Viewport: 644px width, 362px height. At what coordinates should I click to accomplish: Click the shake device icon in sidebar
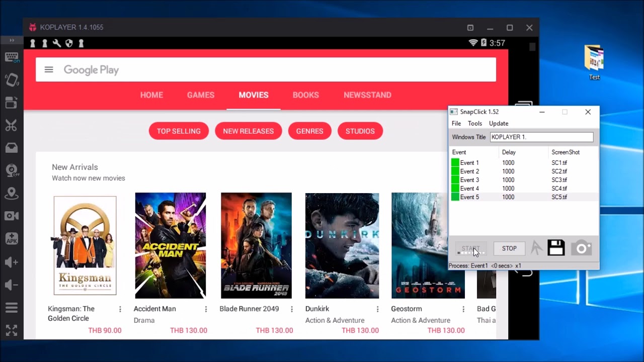pyautogui.click(x=12, y=79)
